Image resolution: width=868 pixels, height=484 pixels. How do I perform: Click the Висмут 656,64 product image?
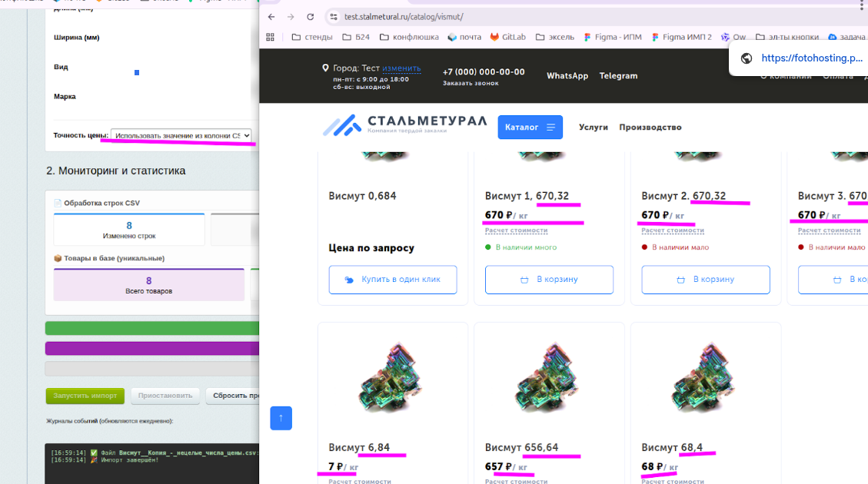pos(549,380)
